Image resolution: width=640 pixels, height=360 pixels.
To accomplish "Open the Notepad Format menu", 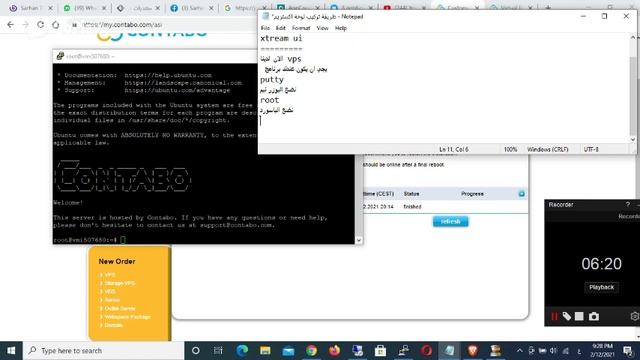I will tap(301, 28).
